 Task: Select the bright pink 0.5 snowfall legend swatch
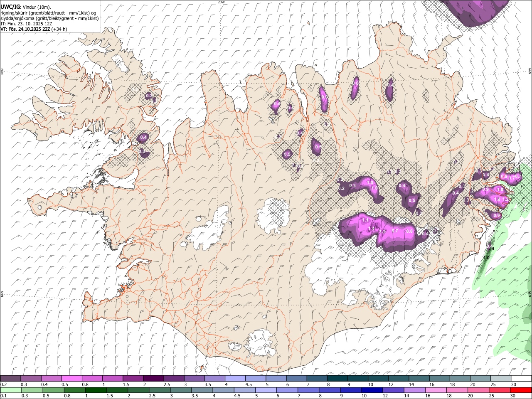(x=71, y=378)
